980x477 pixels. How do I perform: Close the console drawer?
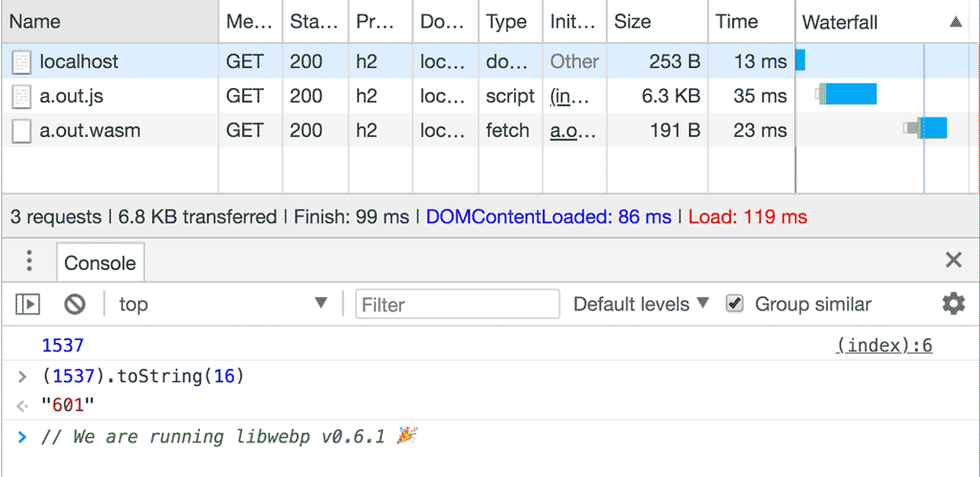[953, 261]
